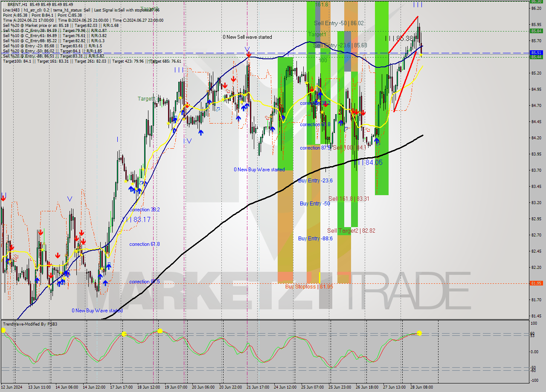Click the green 85.84 price tag on axis

(536, 31)
